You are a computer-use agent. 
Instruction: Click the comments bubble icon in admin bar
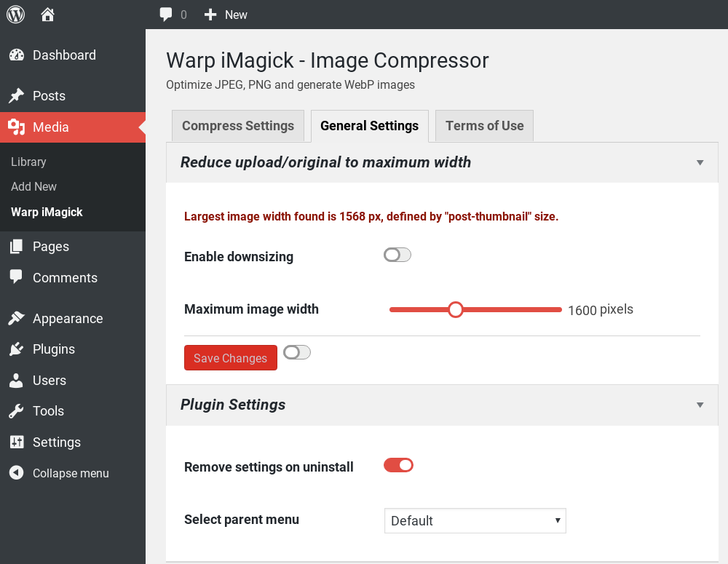pos(167,15)
